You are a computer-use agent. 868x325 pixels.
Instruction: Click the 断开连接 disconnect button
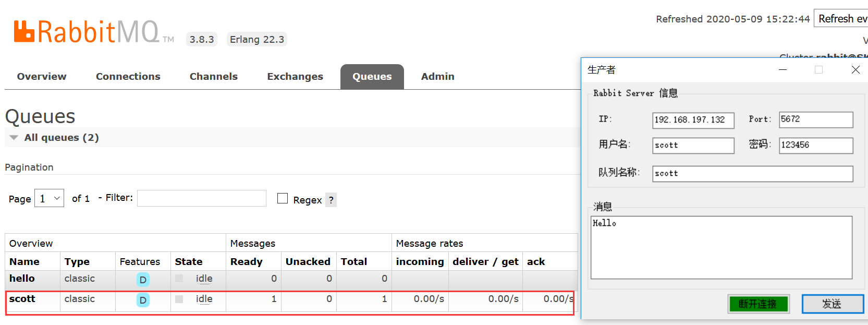pyautogui.click(x=759, y=304)
